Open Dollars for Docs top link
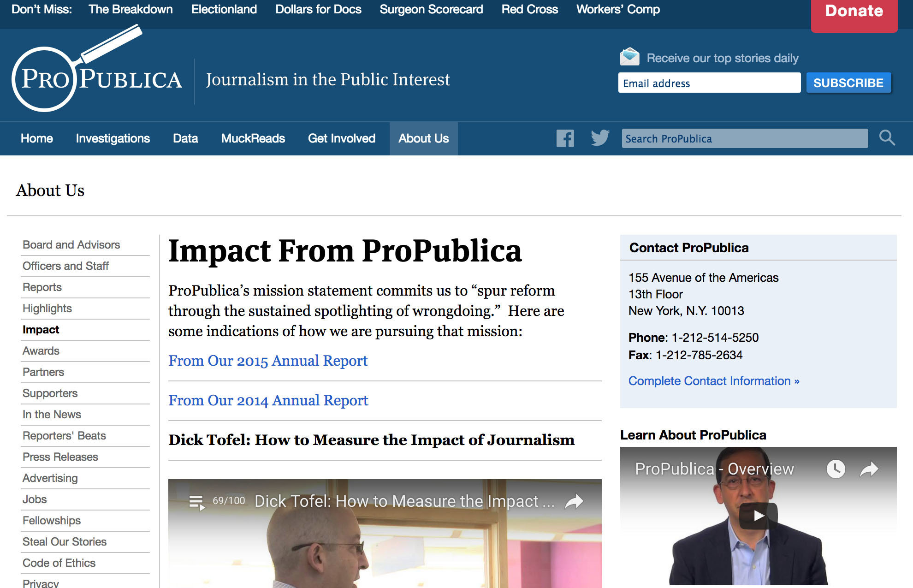913x588 pixels. (318, 9)
